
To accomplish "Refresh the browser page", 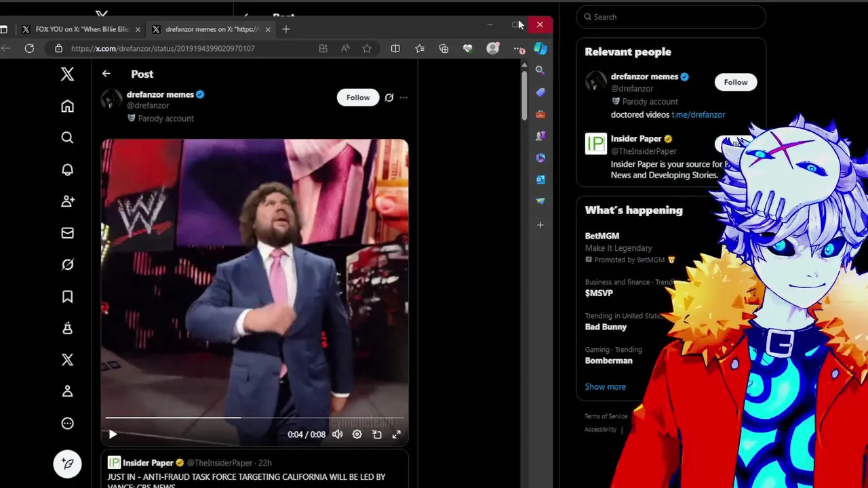I will pyautogui.click(x=29, y=48).
